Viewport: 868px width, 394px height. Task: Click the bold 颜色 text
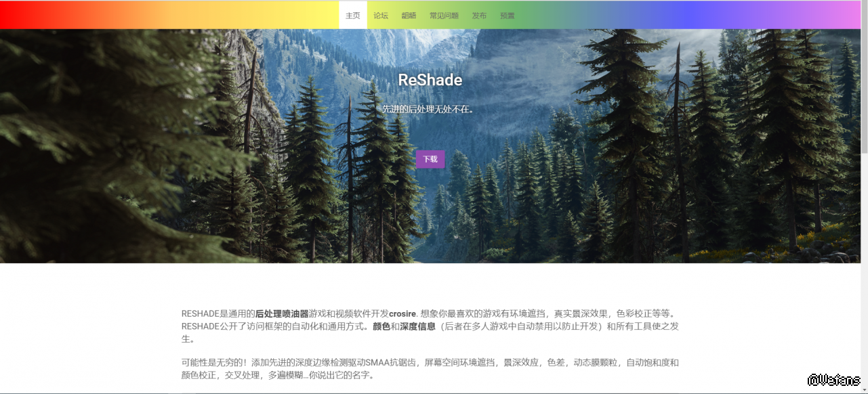point(381,326)
